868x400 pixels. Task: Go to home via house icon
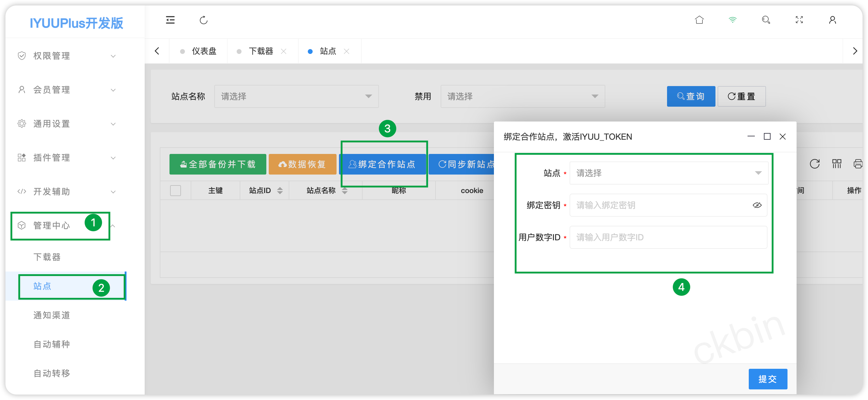pyautogui.click(x=699, y=20)
